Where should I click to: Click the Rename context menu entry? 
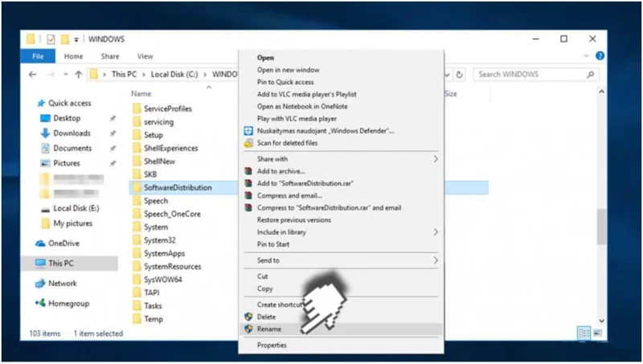[340, 329]
